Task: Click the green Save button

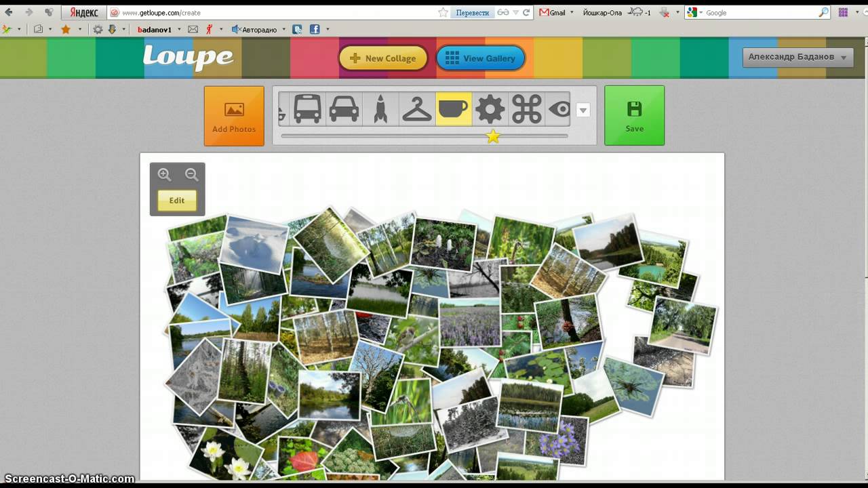Action: 635,115
